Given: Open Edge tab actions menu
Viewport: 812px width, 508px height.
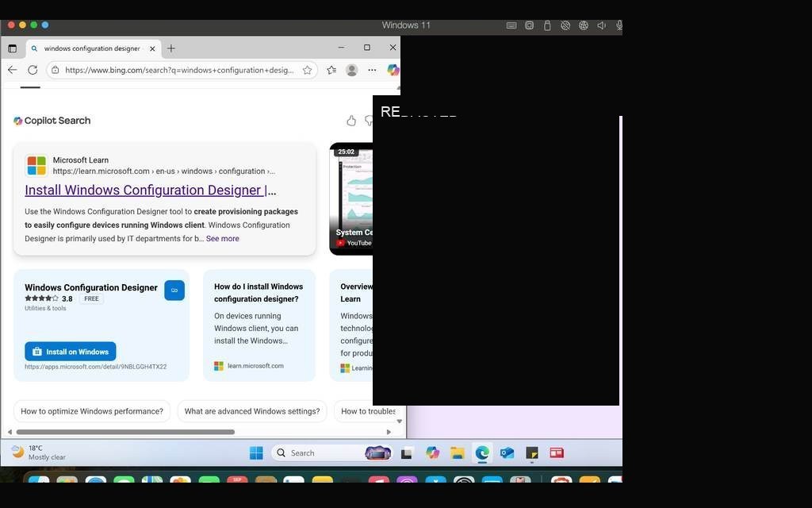Looking at the screenshot, I should point(13,48).
